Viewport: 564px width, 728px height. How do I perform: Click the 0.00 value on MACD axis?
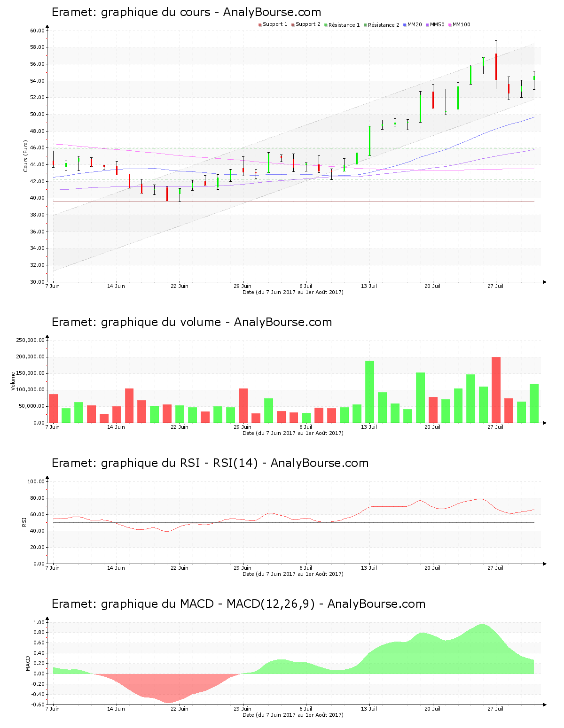click(39, 674)
